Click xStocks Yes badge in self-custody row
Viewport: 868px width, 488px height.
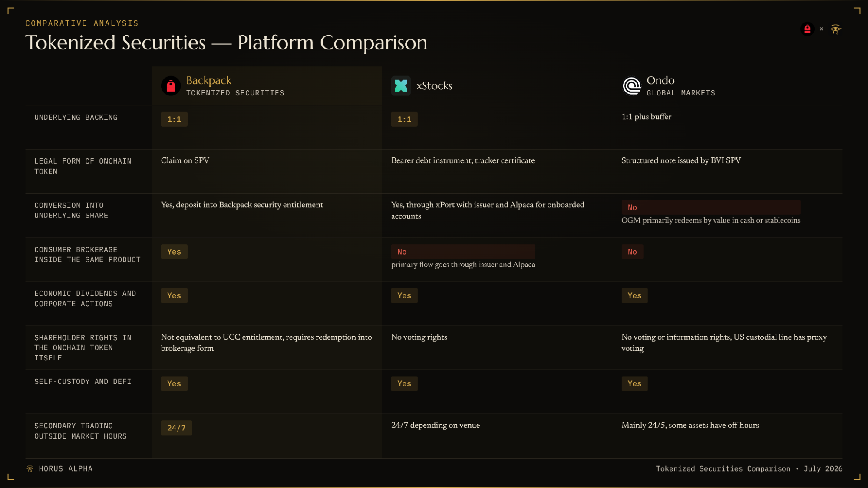click(404, 384)
